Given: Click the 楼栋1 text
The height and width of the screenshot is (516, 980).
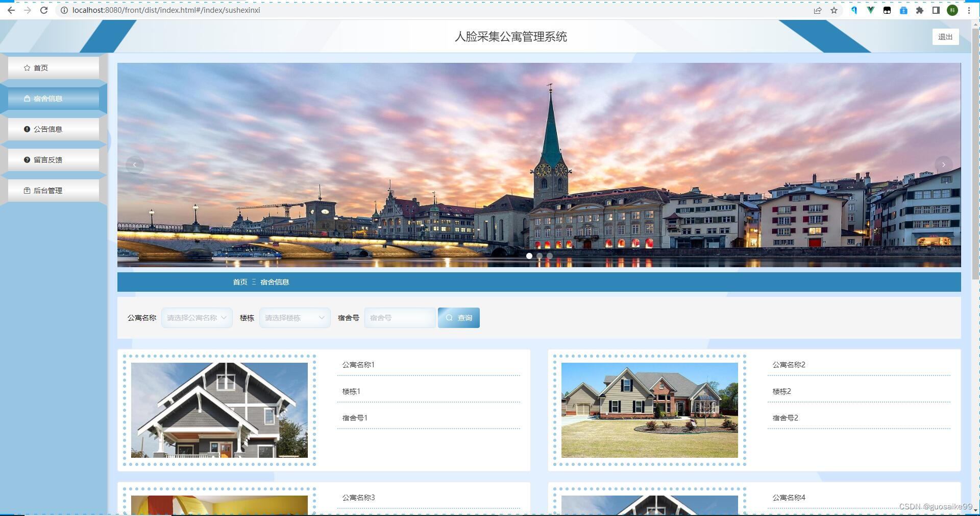Looking at the screenshot, I should 351,391.
